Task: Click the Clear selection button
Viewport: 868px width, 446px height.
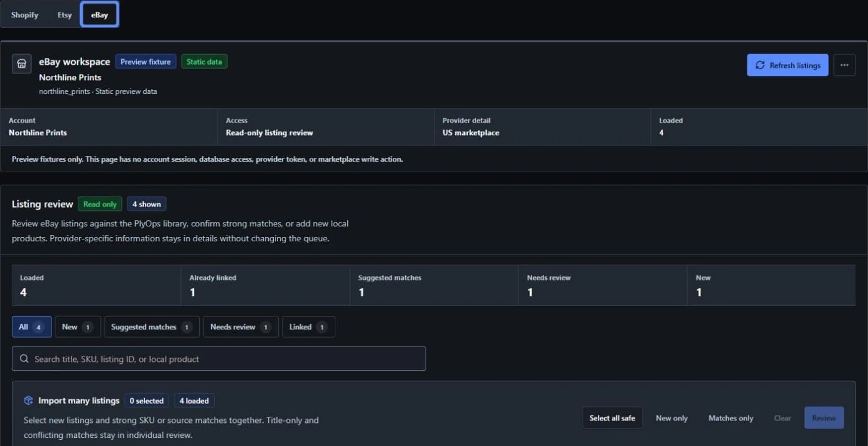Action: pos(783,418)
